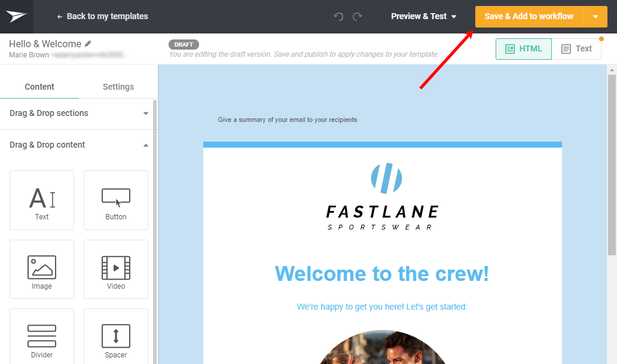Switch to HTML version
This screenshot has height=364, width=617.
click(x=523, y=49)
